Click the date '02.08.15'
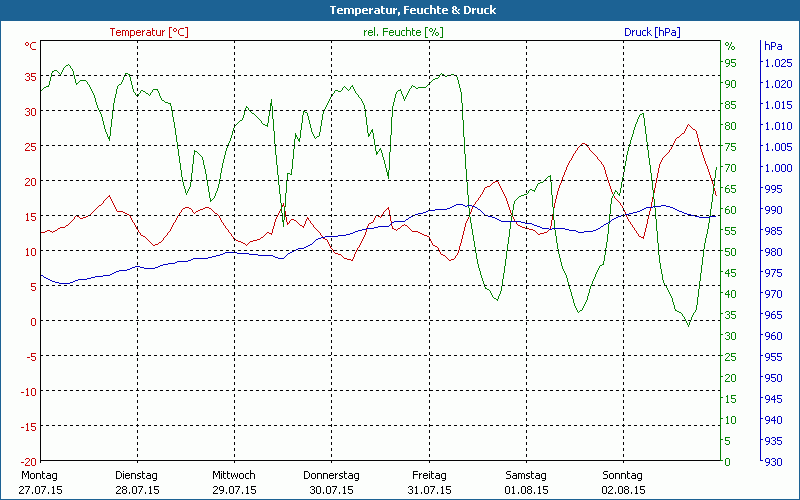Screen dimensions: 800x500 (x=623, y=490)
